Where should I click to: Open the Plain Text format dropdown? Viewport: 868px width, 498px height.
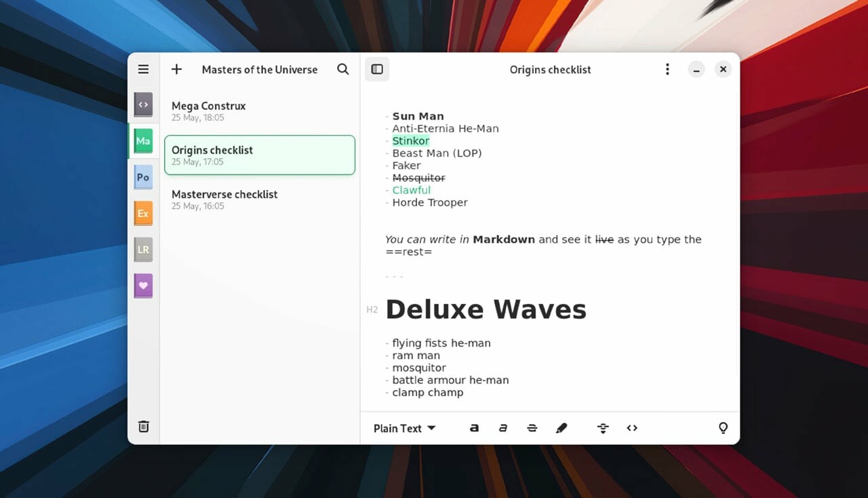coord(404,428)
